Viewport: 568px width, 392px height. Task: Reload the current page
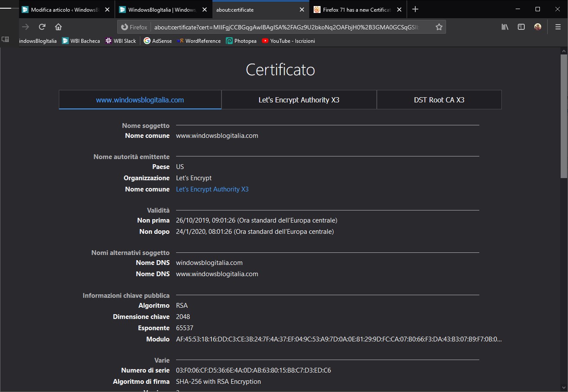[42, 27]
